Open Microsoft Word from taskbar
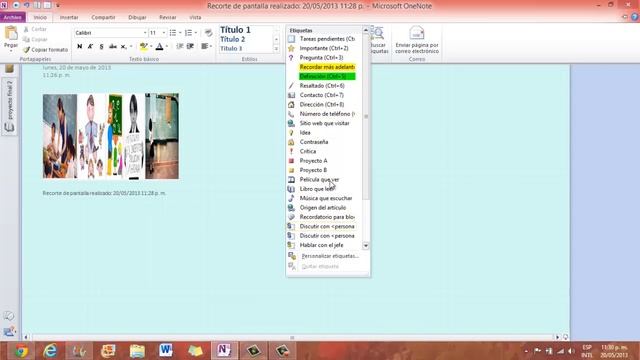This screenshot has width=640, height=360. [x=166, y=351]
